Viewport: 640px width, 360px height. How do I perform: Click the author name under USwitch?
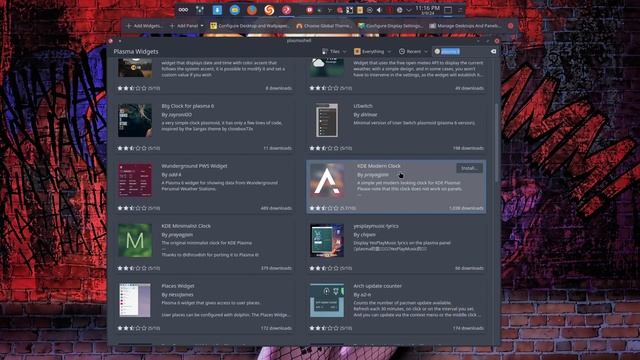(369, 115)
